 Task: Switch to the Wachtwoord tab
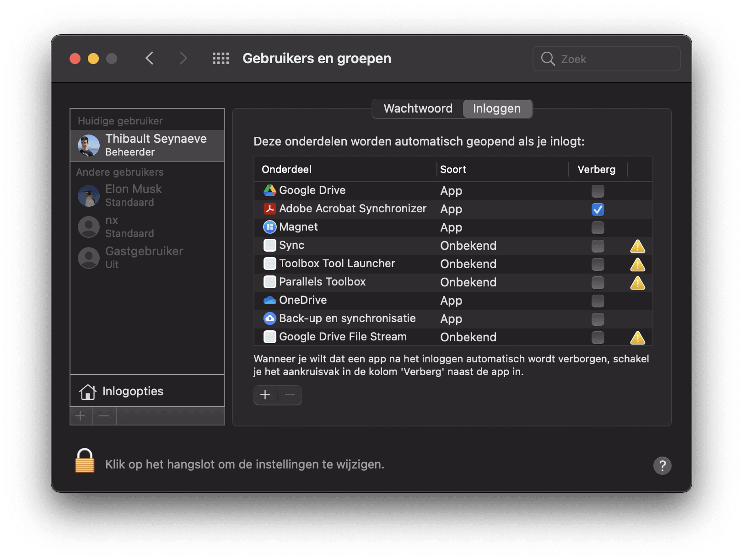418,108
